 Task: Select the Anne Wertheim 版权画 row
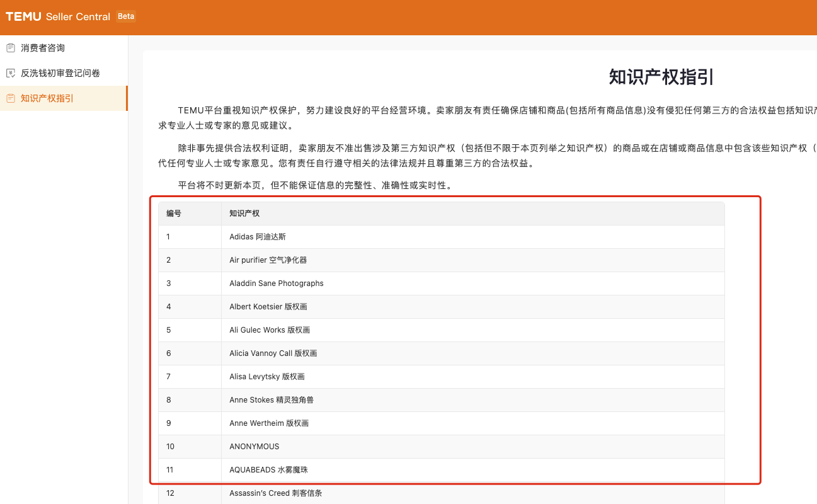(x=441, y=423)
